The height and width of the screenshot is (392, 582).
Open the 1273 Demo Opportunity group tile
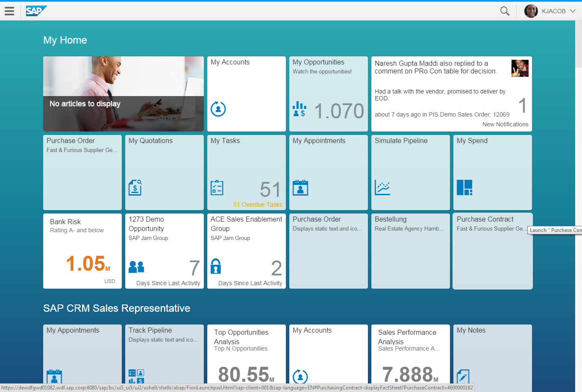[x=164, y=251]
